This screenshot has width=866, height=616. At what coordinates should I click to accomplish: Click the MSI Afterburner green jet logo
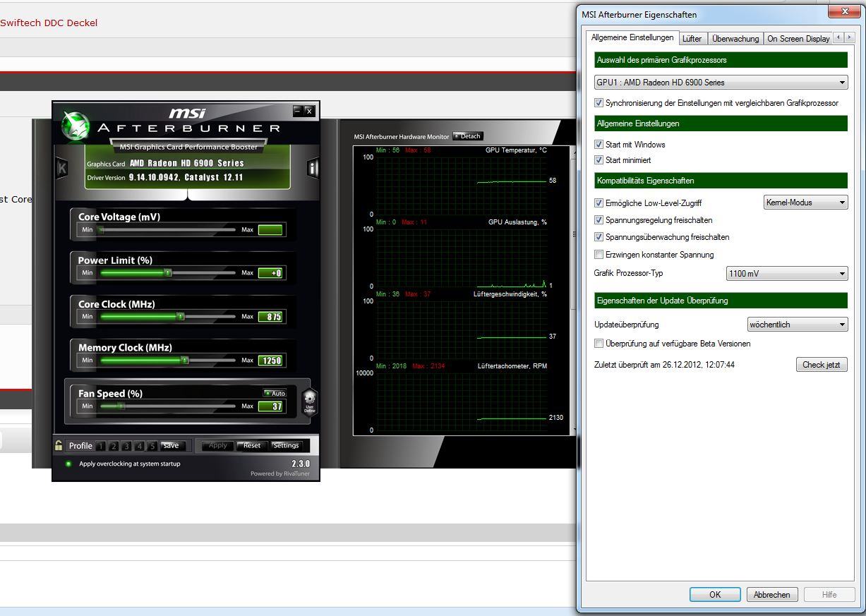click(x=76, y=127)
